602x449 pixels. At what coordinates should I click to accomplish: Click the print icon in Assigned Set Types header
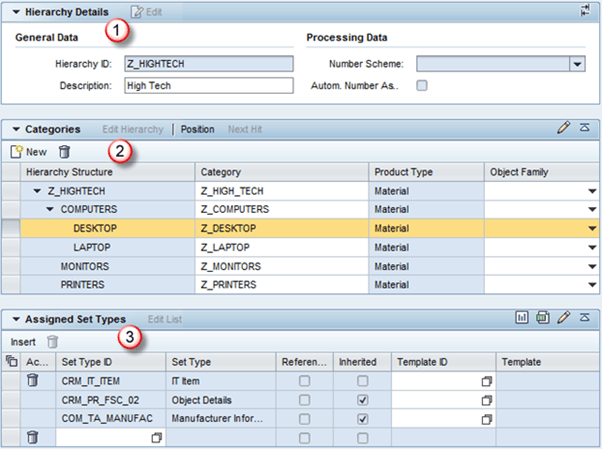pos(542,318)
